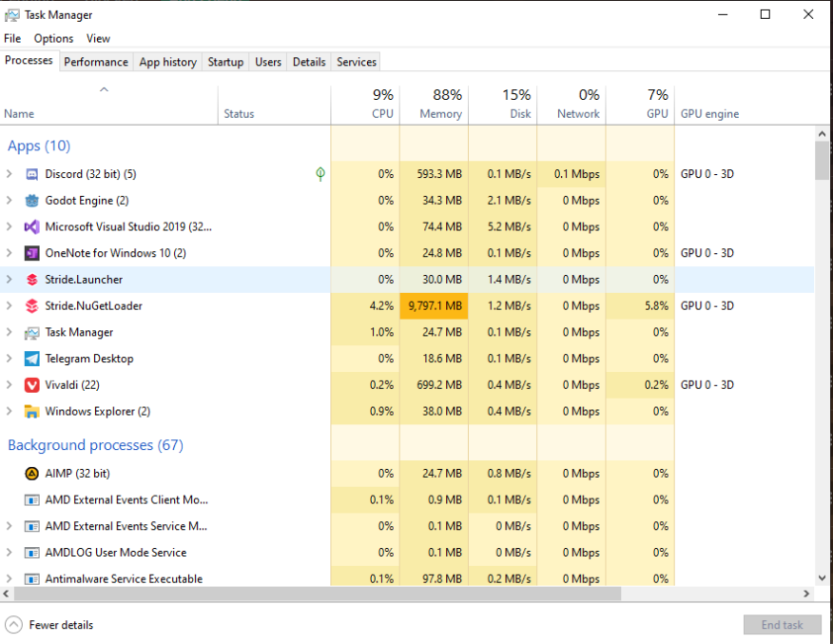Expand the AMDLOG User Mode Service group
Image resolution: width=833 pixels, height=644 pixels.
9,552
